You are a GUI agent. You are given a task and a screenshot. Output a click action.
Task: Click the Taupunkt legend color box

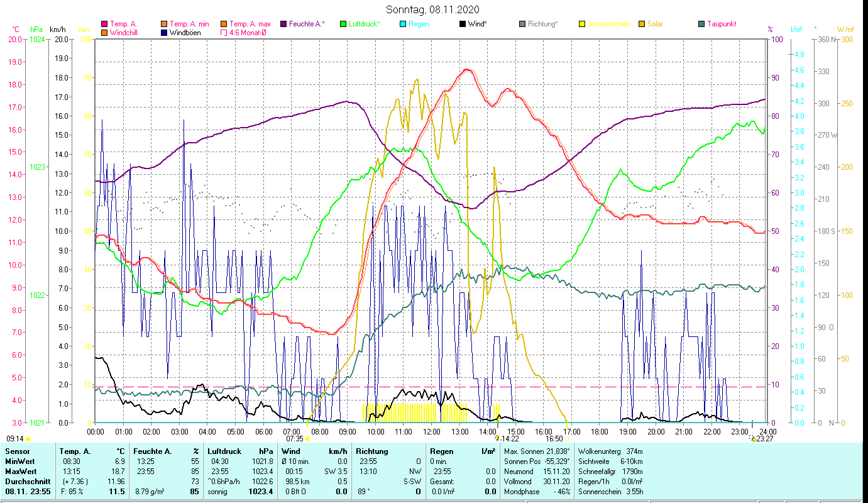pos(701,24)
